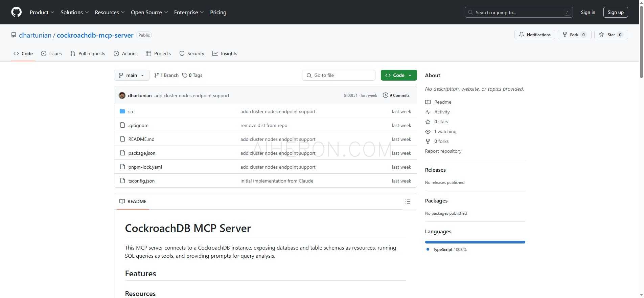
Task: Click dhartunian's avatar in commit row
Action: coord(122,95)
